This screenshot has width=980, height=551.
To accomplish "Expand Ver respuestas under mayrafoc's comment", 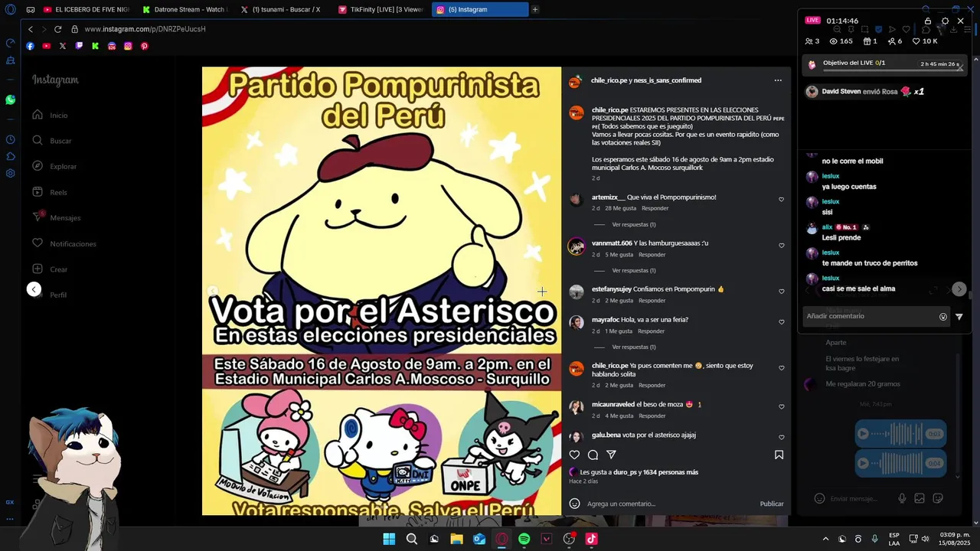I will click(633, 347).
